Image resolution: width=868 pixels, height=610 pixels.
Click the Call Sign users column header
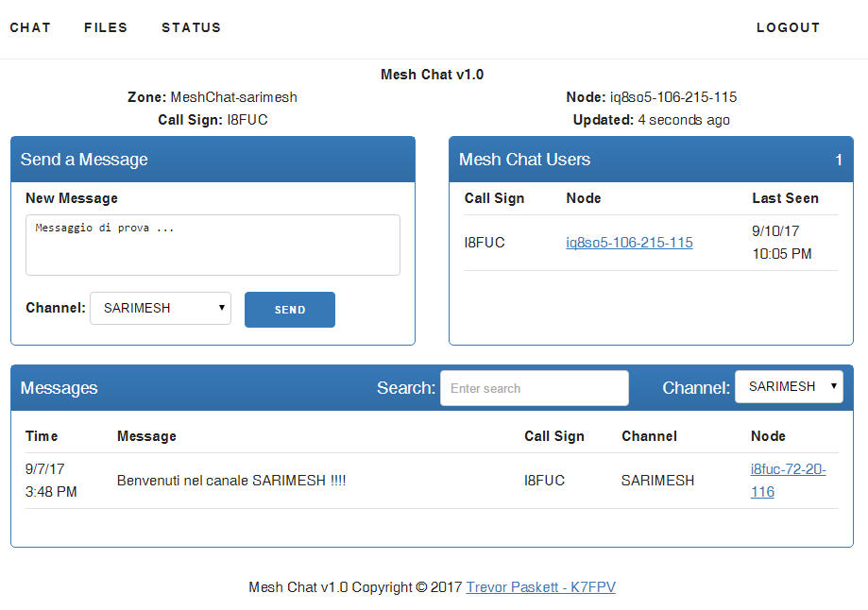pos(494,198)
